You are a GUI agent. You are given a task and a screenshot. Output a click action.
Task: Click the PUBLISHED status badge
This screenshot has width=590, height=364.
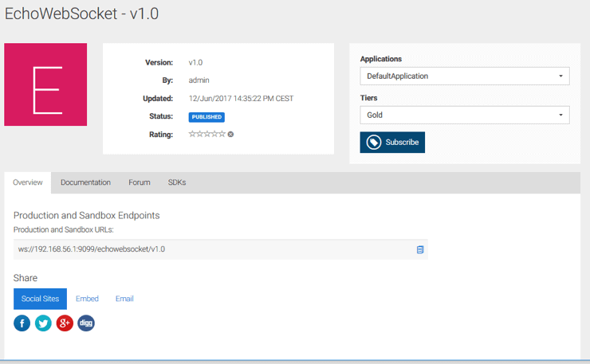206,117
